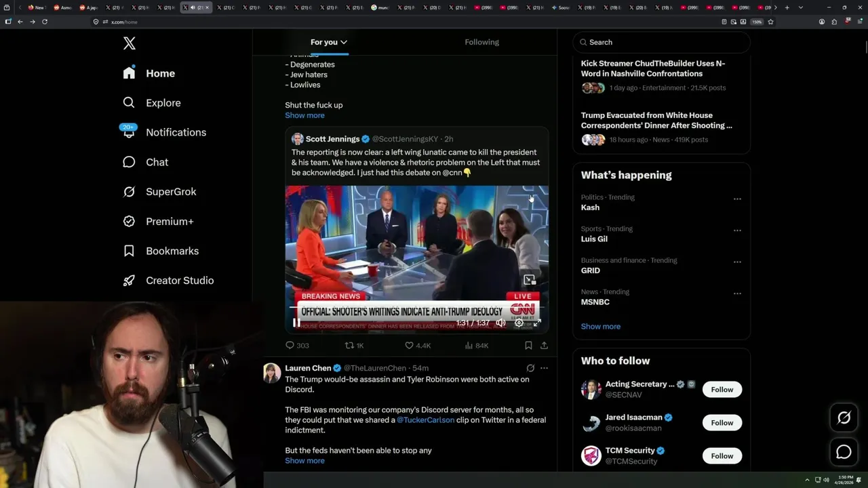Open the @TuckerCarlson mention link

(x=425, y=420)
